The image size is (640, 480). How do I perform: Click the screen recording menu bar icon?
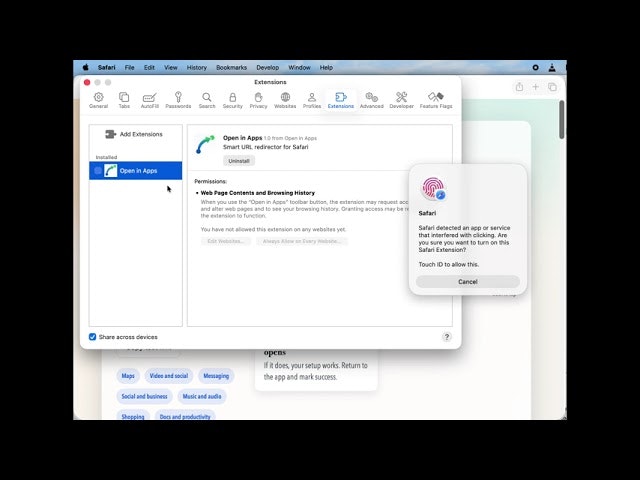[536, 68]
